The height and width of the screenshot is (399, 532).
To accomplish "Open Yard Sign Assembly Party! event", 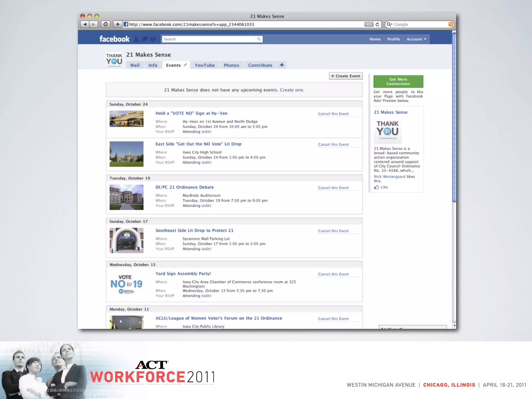I will coord(183,274).
